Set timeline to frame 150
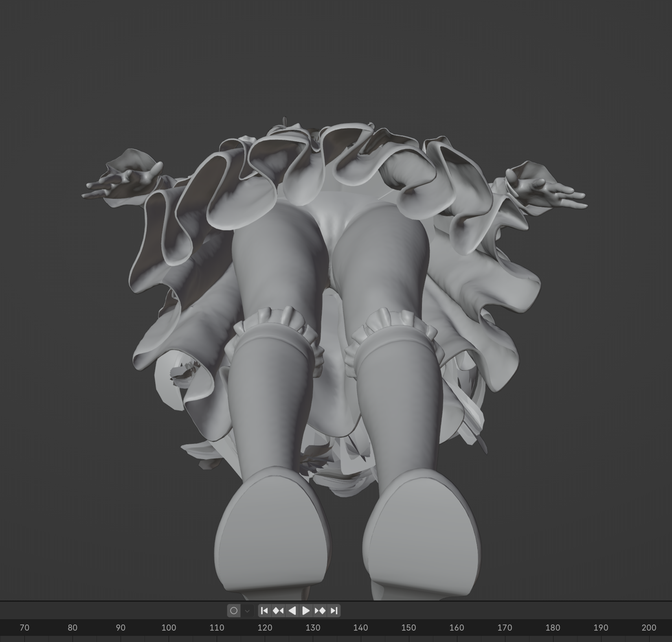Image resolution: width=672 pixels, height=642 pixels. pos(408,628)
